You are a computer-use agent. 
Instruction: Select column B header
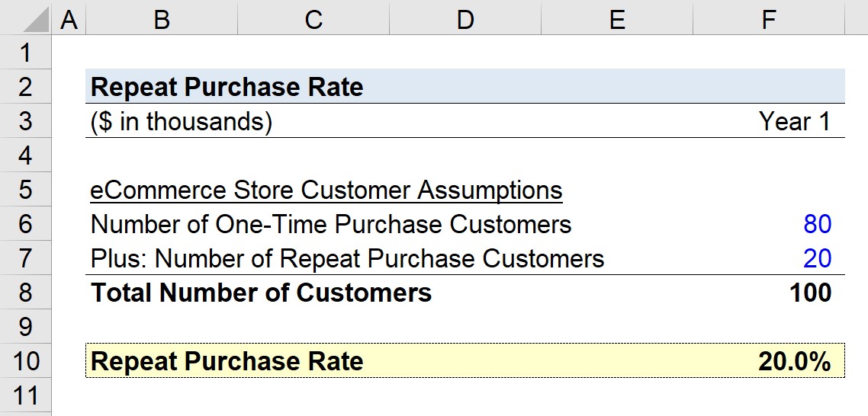pos(162,18)
